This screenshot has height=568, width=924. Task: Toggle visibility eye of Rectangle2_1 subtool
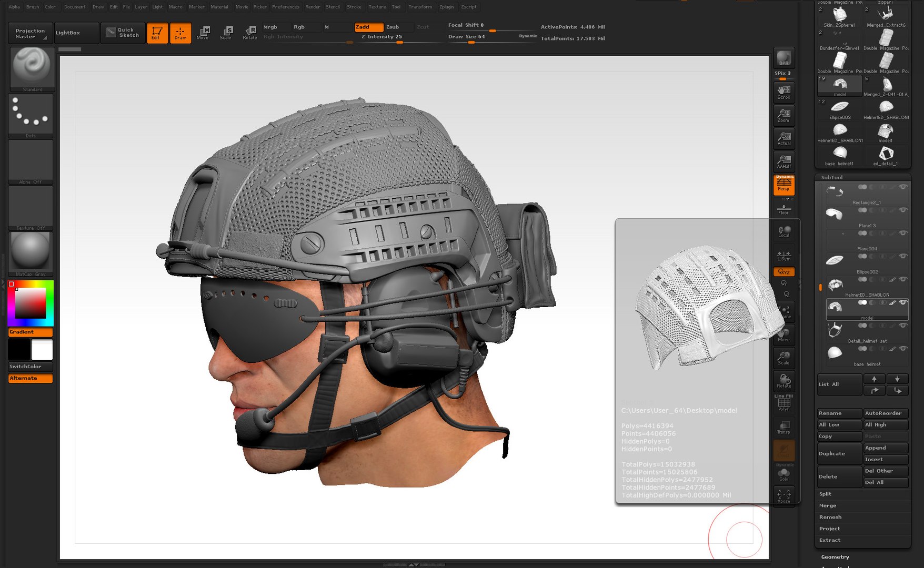coord(903,187)
